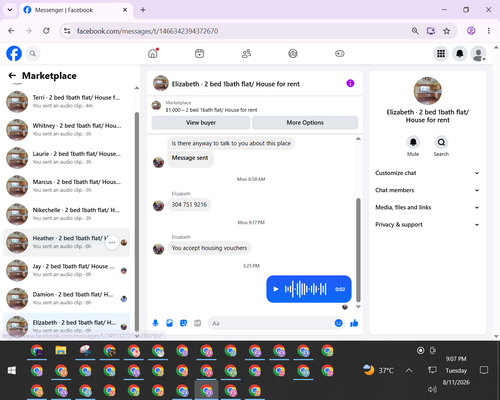Open Laurie's conversation

click(x=67, y=158)
